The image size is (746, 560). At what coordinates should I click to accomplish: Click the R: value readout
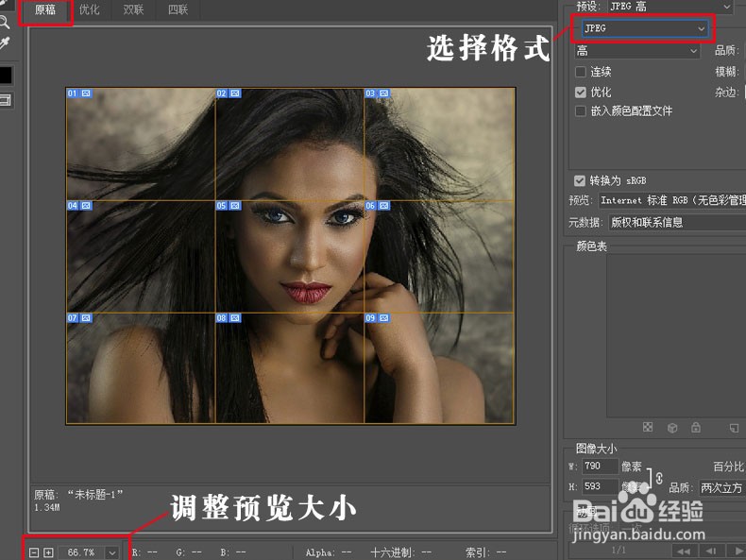pyautogui.click(x=144, y=552)
